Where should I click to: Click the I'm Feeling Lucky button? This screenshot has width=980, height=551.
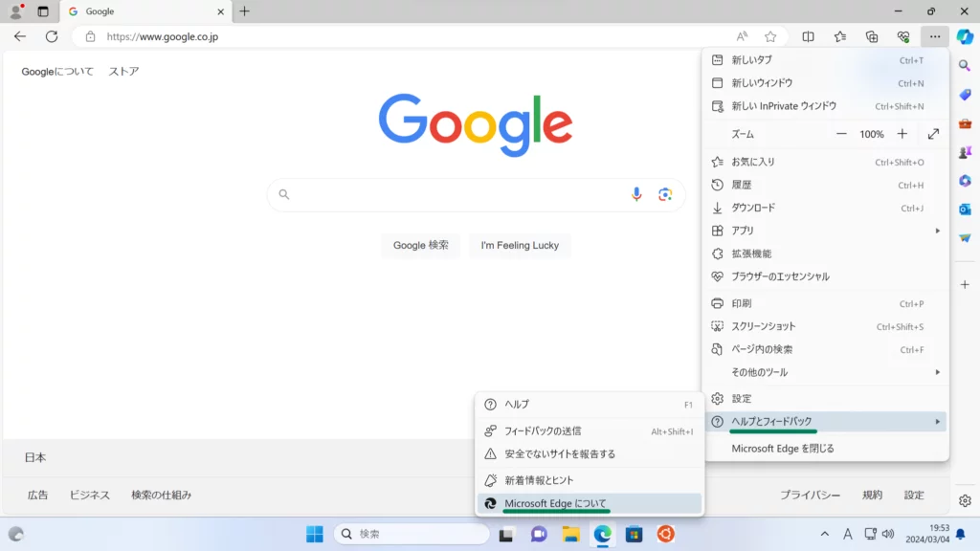point(520,245)
